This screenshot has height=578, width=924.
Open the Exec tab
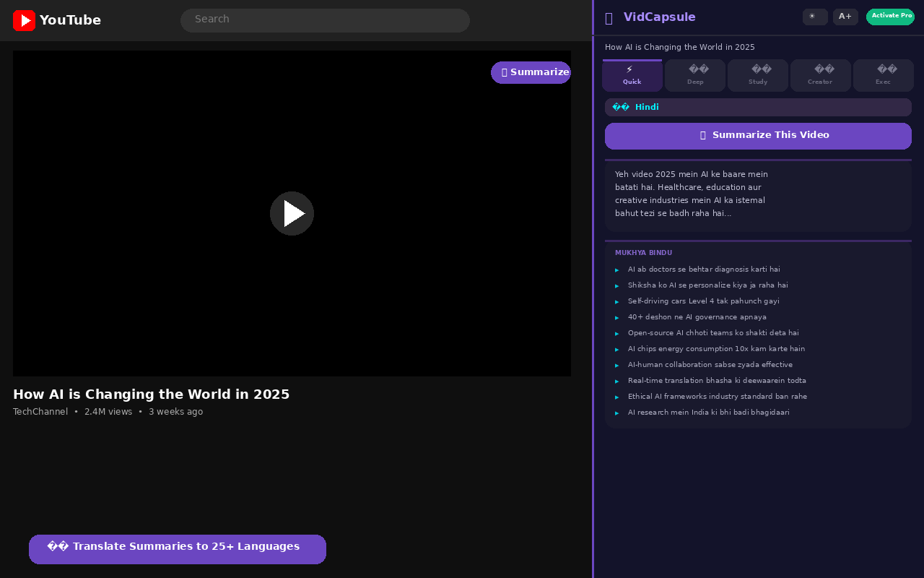[x=883, y=75]
